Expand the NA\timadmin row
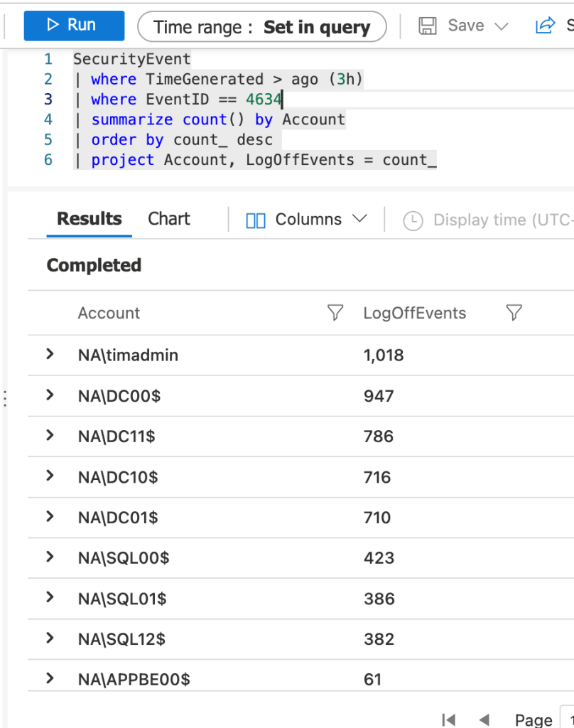The width and height of the screenshot is (574, 728). pos(50,354)
